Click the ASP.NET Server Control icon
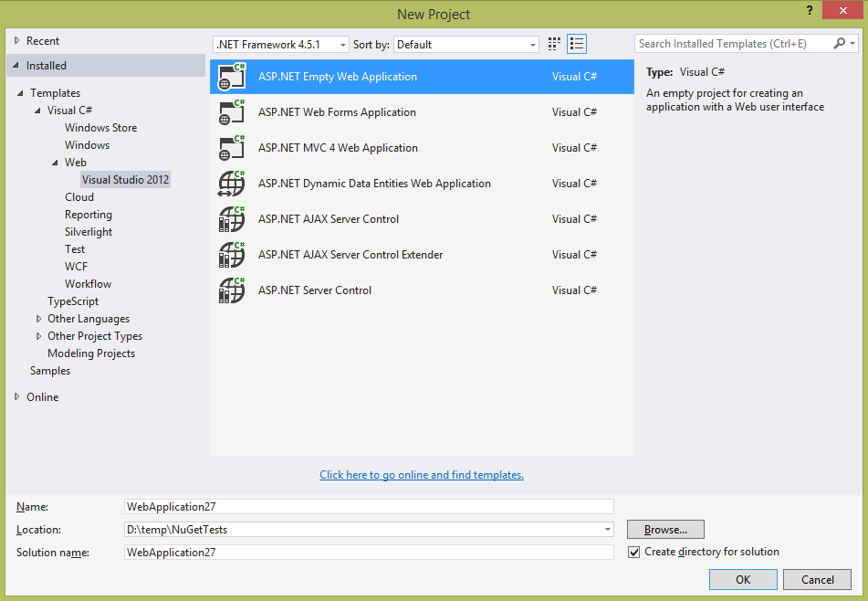This screenshot has width=868, height=601. click(232, 290)
